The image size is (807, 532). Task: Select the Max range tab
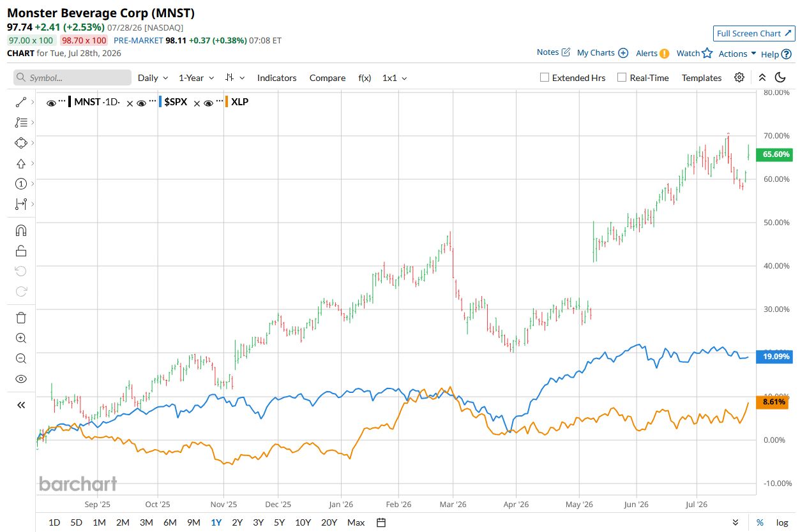coord(356,522)
